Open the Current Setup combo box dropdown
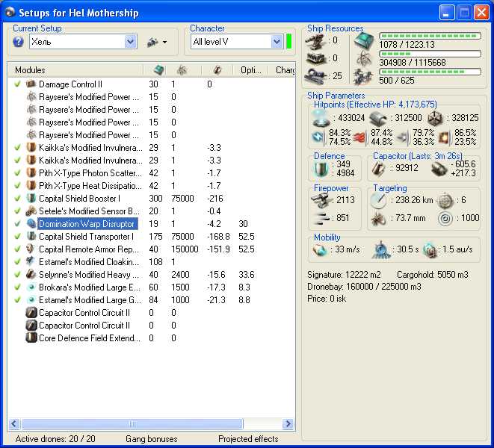The width and height of the screenshot is (494, 448). pyautogui.click(x=130, y=42)
